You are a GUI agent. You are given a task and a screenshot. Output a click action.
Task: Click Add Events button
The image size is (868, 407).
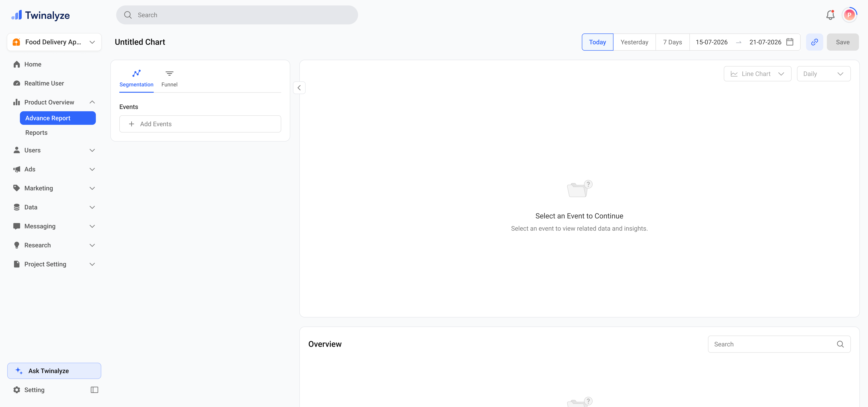(200, 124)
